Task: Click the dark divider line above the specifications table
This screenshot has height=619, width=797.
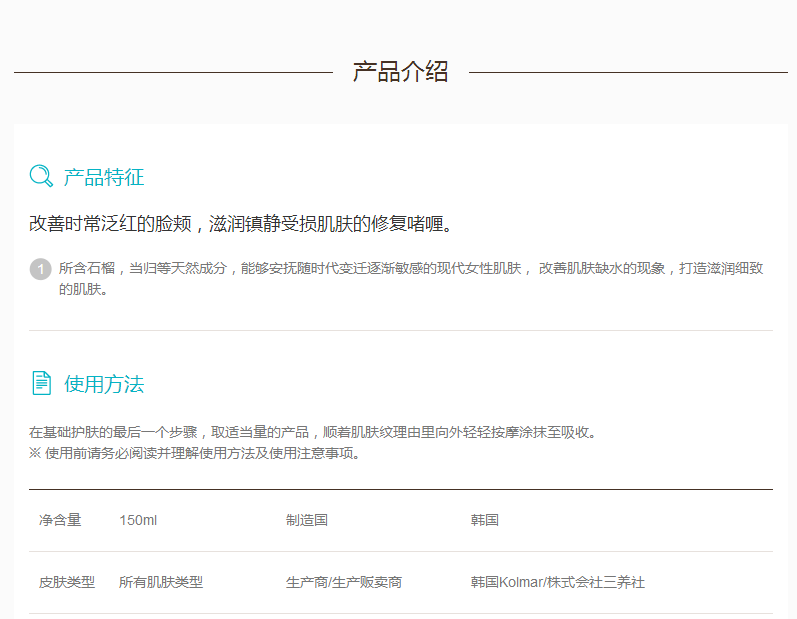Action: [400, 489]
